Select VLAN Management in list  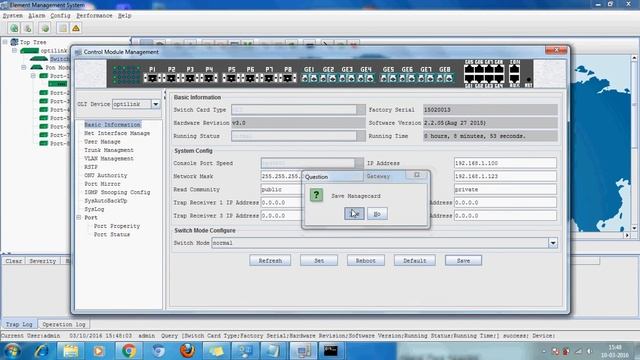click(109, 158)
